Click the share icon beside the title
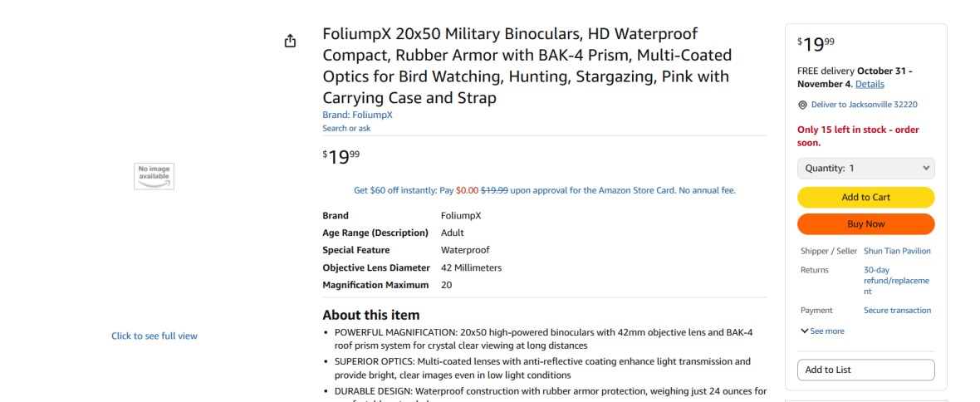The height and width of the screenshot is (402, 980). click(290, 41)
